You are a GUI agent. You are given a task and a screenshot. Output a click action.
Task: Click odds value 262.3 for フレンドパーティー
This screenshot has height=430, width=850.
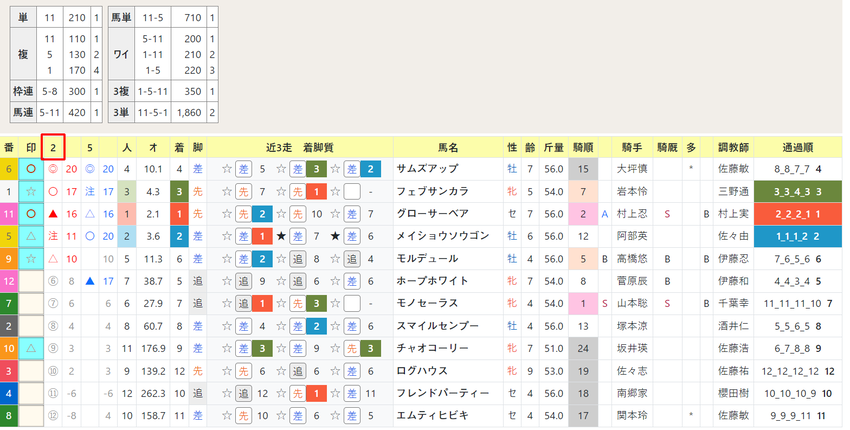click(153, 394)
